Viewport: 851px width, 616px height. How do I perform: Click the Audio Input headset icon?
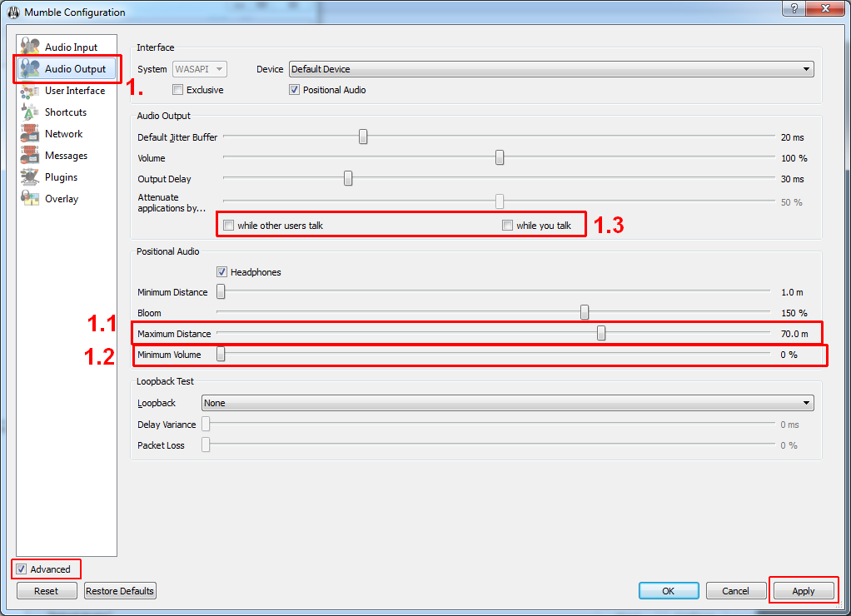[30, 47]
